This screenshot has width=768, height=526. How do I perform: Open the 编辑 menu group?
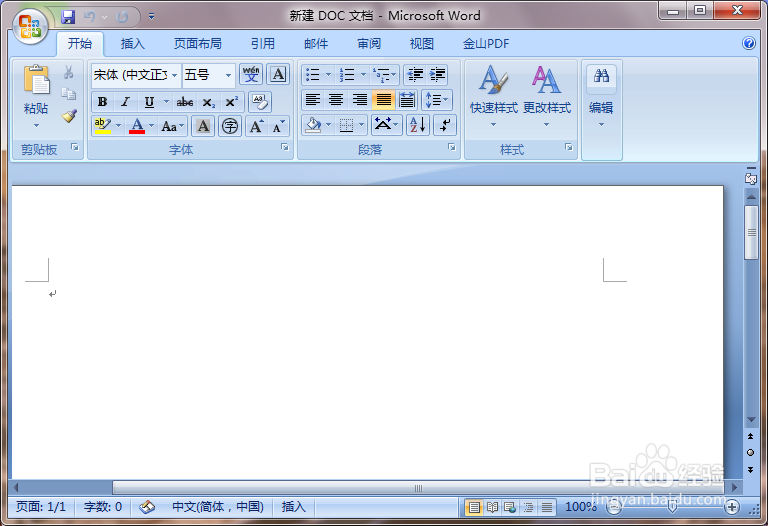[601, 97]
